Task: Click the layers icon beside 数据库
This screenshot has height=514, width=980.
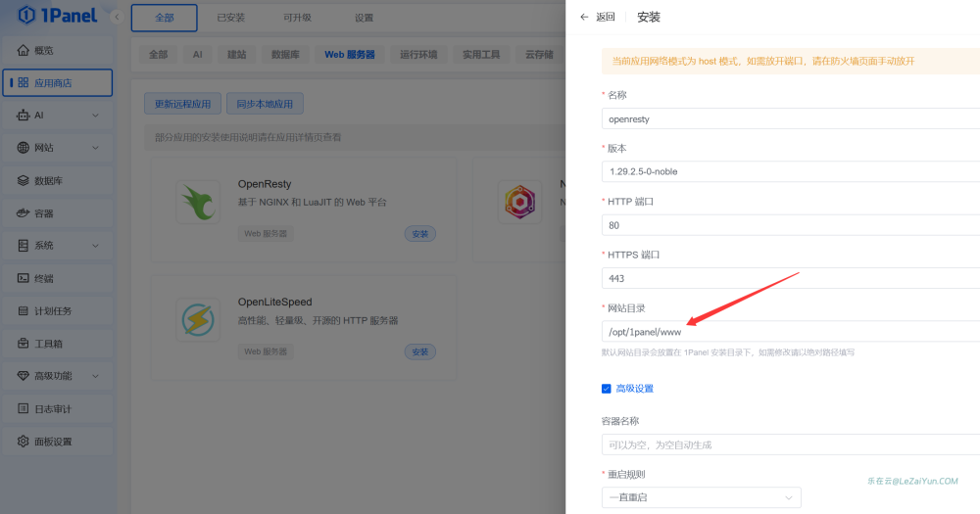Action: tap(24, 180)
